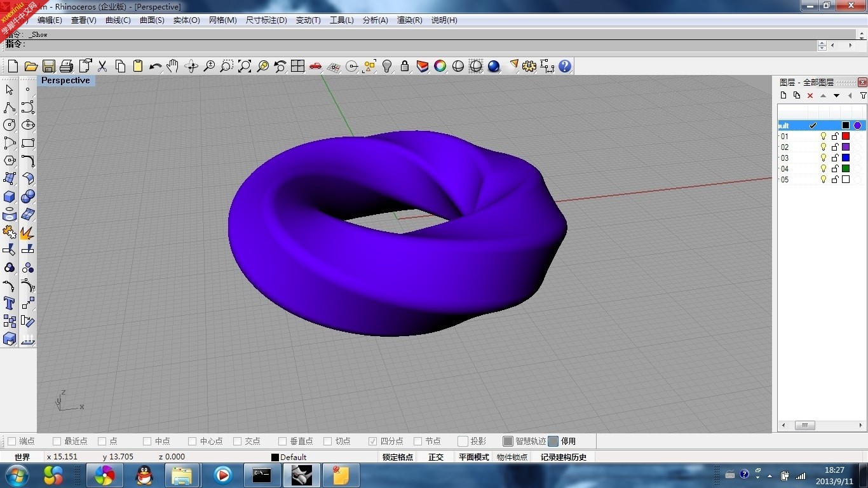Enable the 交点 osnap checkbox

coord(237,441)
